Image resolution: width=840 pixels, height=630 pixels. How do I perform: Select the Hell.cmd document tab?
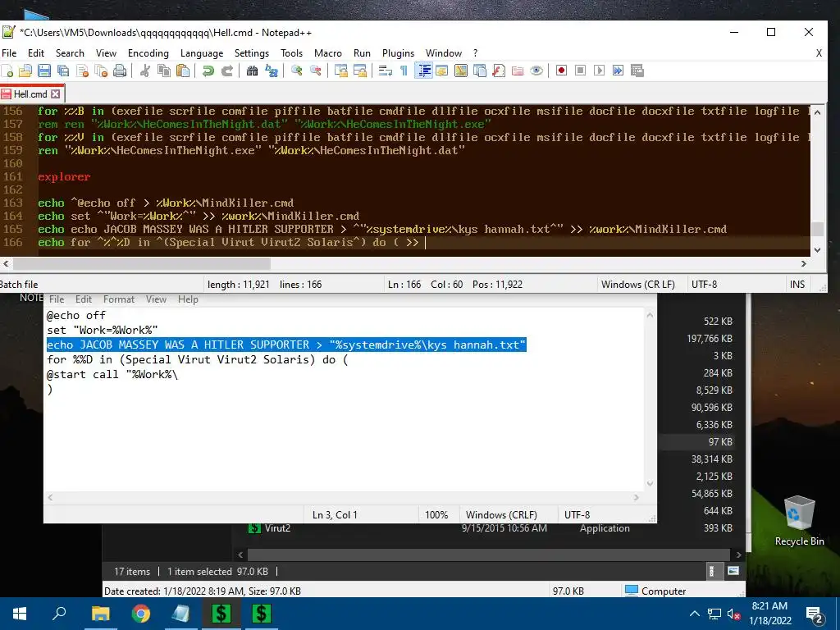30,94
